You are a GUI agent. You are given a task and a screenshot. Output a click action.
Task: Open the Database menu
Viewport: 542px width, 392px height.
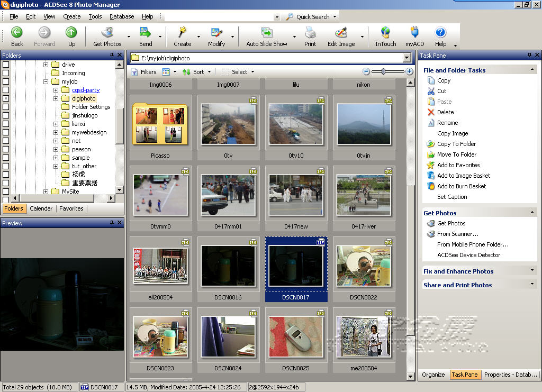tap(122, 16)
